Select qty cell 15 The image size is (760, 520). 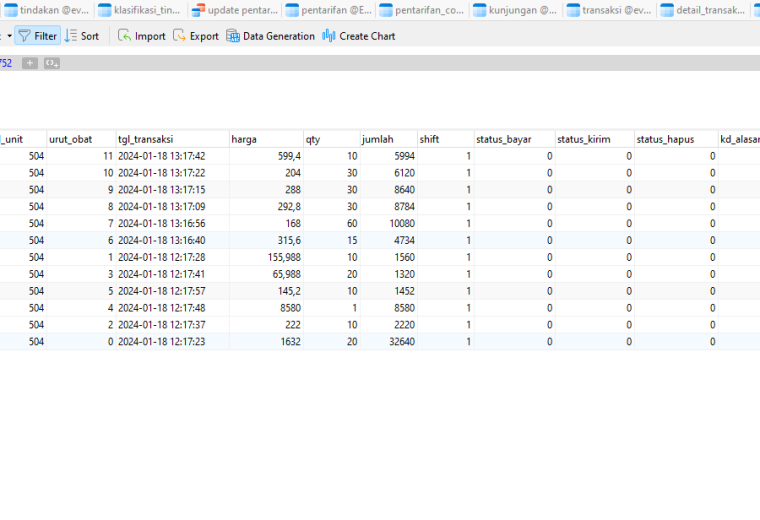(332, 240)
